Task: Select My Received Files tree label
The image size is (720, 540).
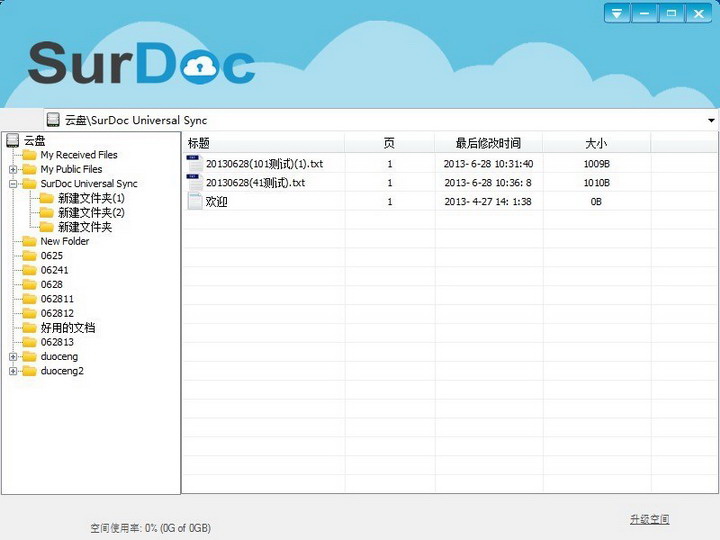Action: pyautogui.click(x=79, y=155)
